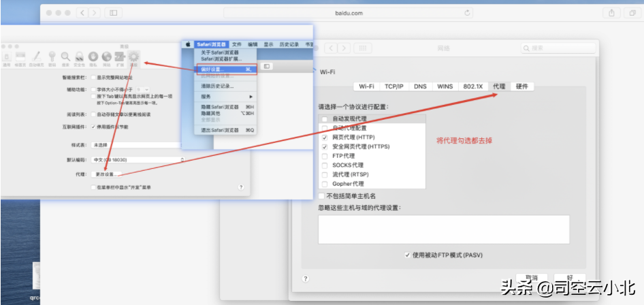Viewport: 644px width, 305px height.
Task: Open the Tabs (标签页) preferences icon
Action: tap(20, 58)
